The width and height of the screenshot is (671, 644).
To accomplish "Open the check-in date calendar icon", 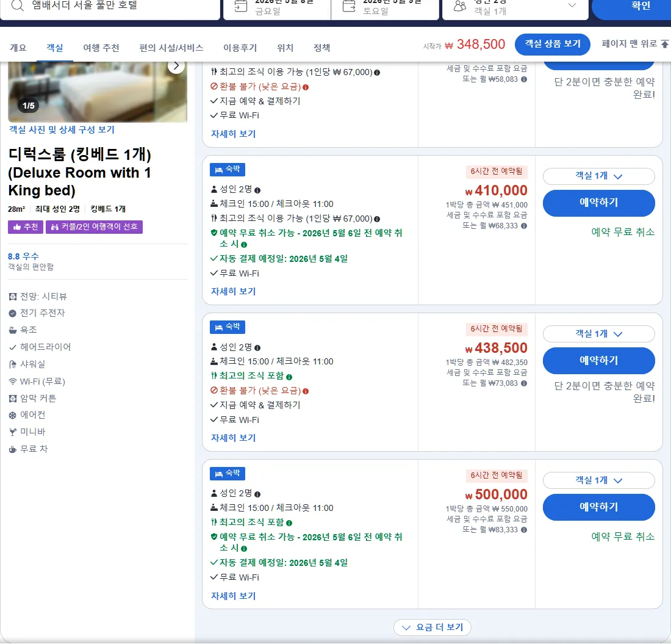I will pos(241,6).
